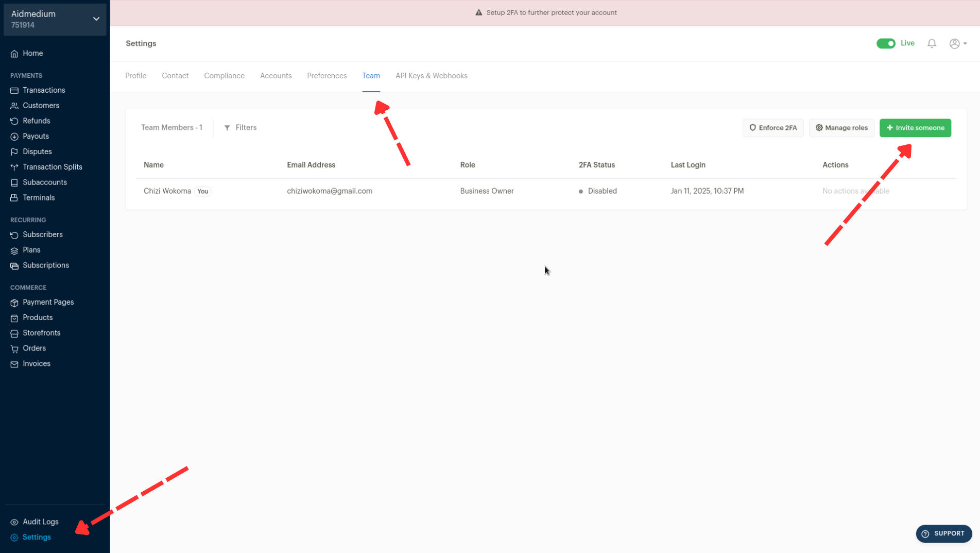Toggle the Live mode switch
The width and height of the screenshot is (980, 553).
coord(886,44)
